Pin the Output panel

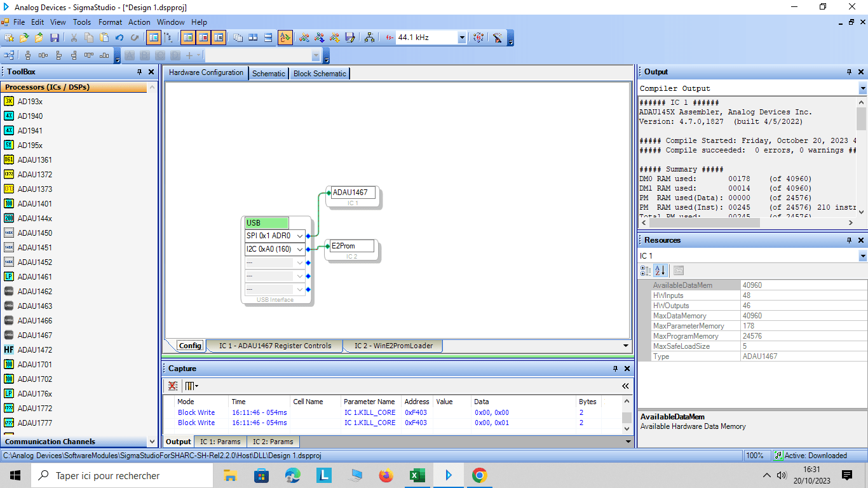click(849, 72)
